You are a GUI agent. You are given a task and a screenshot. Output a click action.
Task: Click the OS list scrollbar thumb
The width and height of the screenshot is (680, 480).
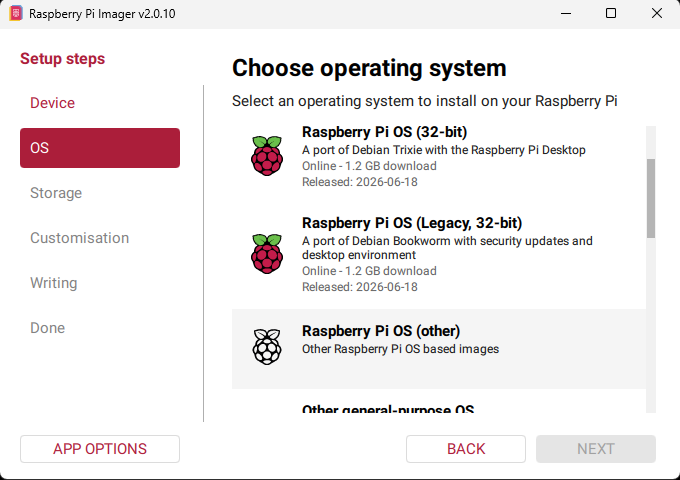tap(651, 198)
